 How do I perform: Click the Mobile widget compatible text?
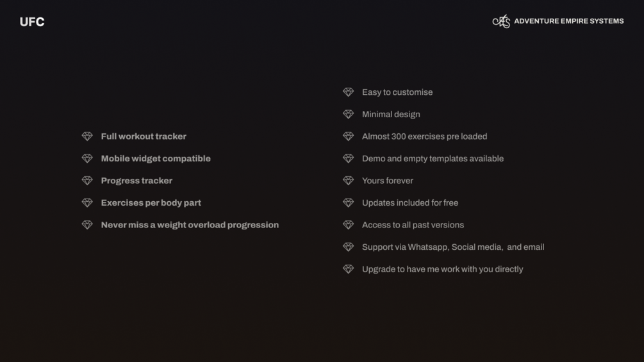point(156,159)
